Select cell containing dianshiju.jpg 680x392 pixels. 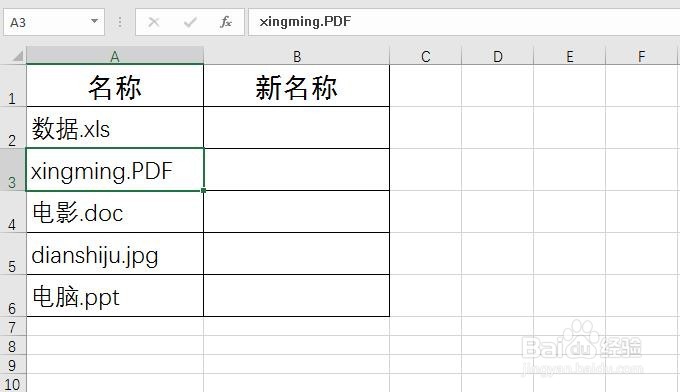click(x=115, y=254)
